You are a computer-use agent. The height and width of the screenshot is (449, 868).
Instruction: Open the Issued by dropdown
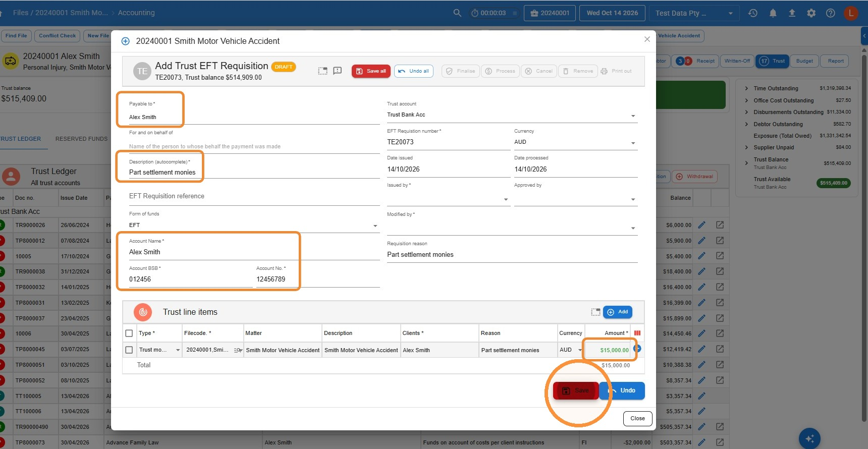pyautogui.click(x=448, y=199)
